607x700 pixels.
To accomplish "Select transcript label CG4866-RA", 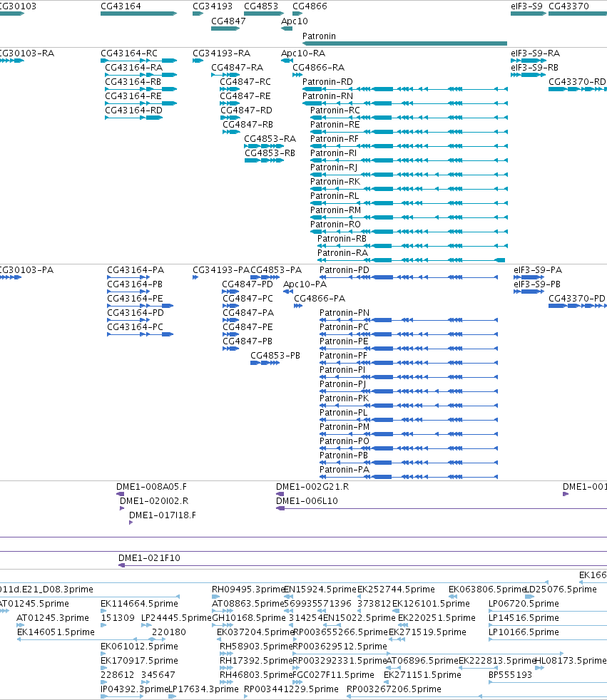I will 318,68.
